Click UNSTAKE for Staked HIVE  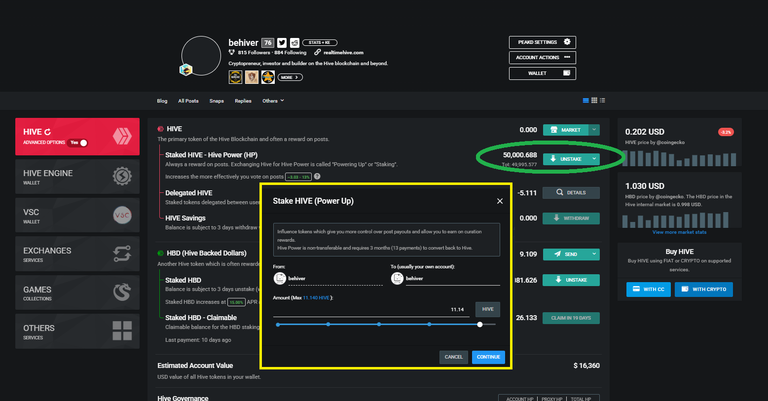coord(566,159)
